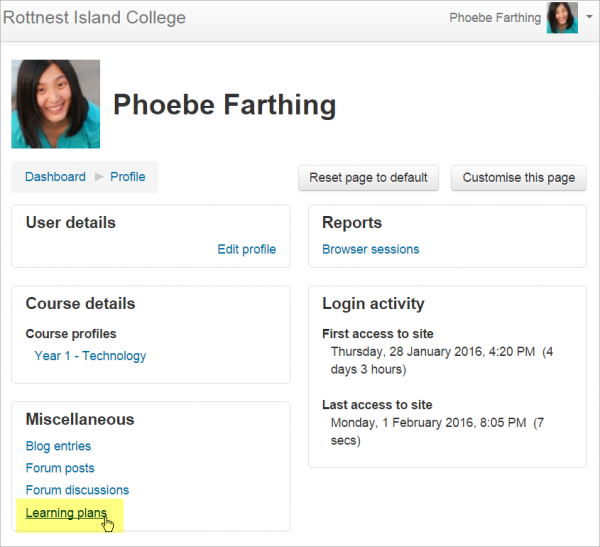Viewport: 600px width, 547px height.
Task: Open Blog entries link
Action: coord(58,446)
